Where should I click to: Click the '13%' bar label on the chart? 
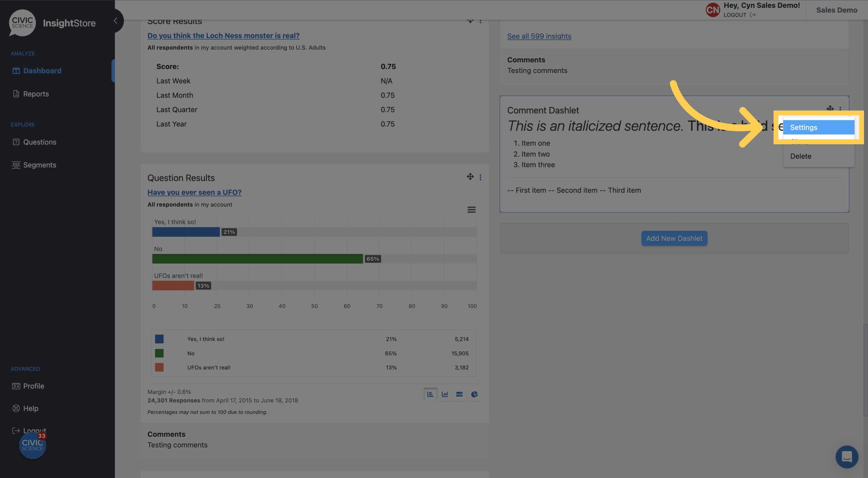click(203, 286)
